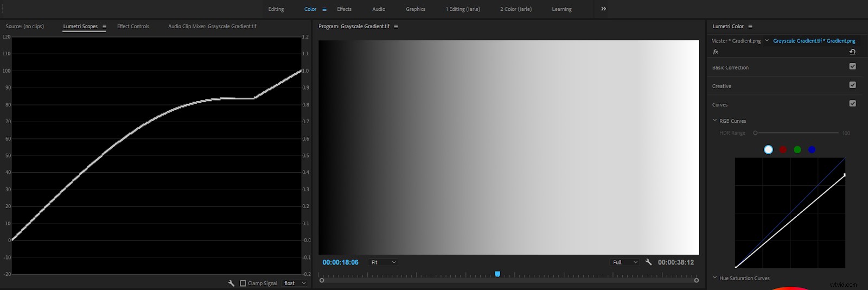This screenshot has height=290, width=868.
Task: Open the Master Gradient.png clip dropdown arrow
Action: [x=767, y=40]
